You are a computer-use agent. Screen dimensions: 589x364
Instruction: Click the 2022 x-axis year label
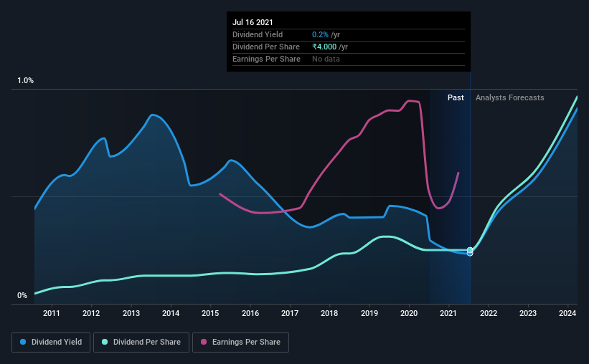(489, 313)
